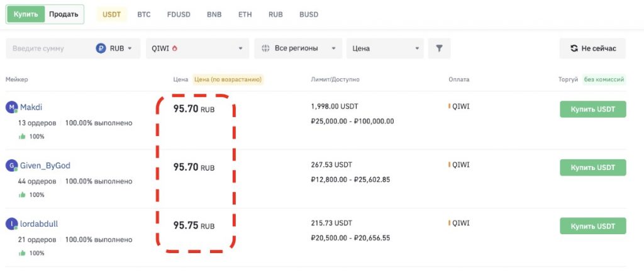Click the thumbs-up icon in Makdi's row
Viewport: 644px width, 272px height.
[x=22, y=137]
